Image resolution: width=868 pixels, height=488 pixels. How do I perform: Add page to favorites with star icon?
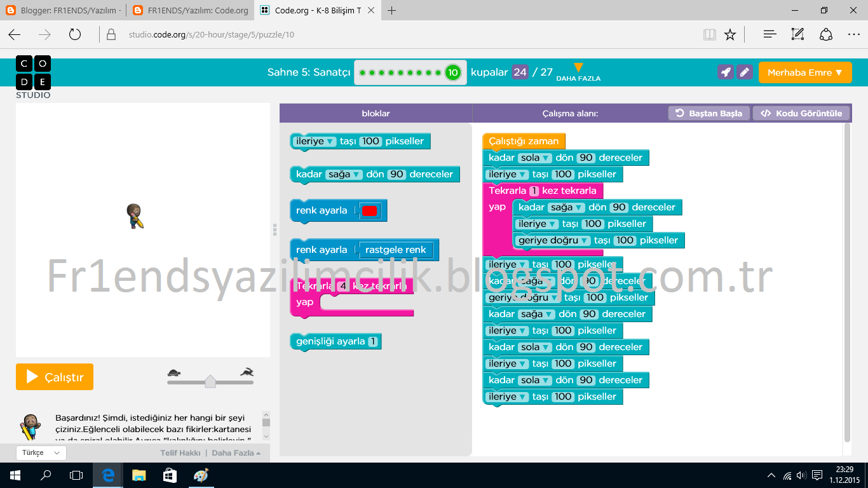[x=730, y=34]
